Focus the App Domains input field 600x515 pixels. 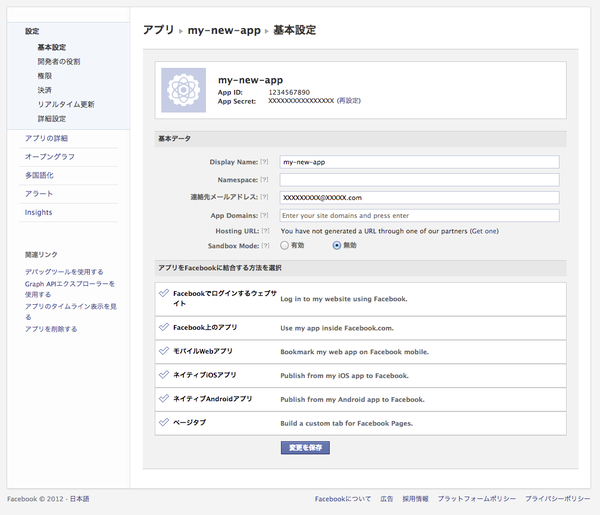tap(419, 215)
